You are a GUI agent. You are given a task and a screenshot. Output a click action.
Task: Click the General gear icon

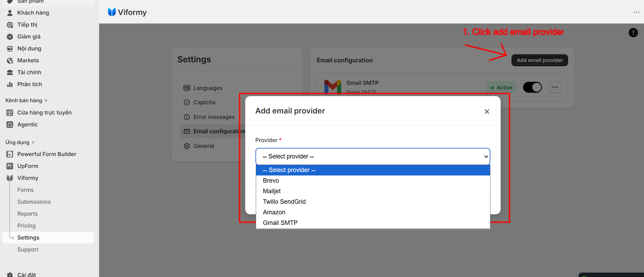coord(187,146)
